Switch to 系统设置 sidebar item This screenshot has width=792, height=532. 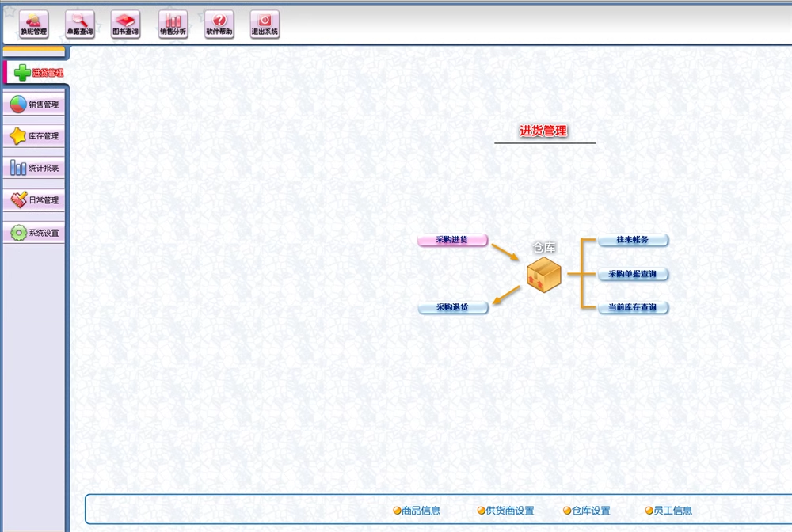34,233
